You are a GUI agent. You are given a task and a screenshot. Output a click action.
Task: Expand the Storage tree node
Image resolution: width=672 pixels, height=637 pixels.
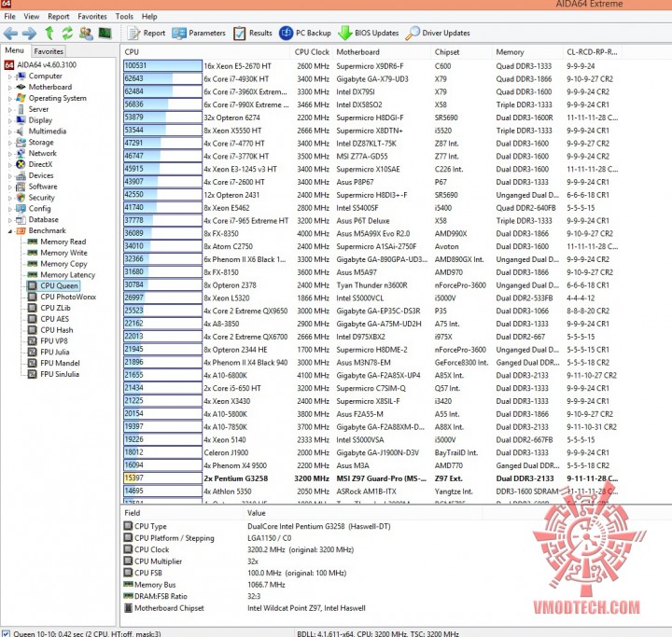coord(10,143)
